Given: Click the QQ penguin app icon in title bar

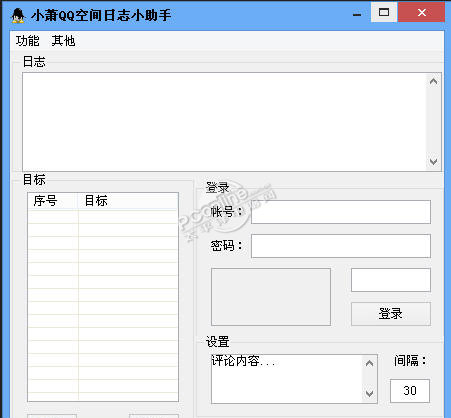Looking at the screenshot, I should pyautogui.click(x=18, y=15).
